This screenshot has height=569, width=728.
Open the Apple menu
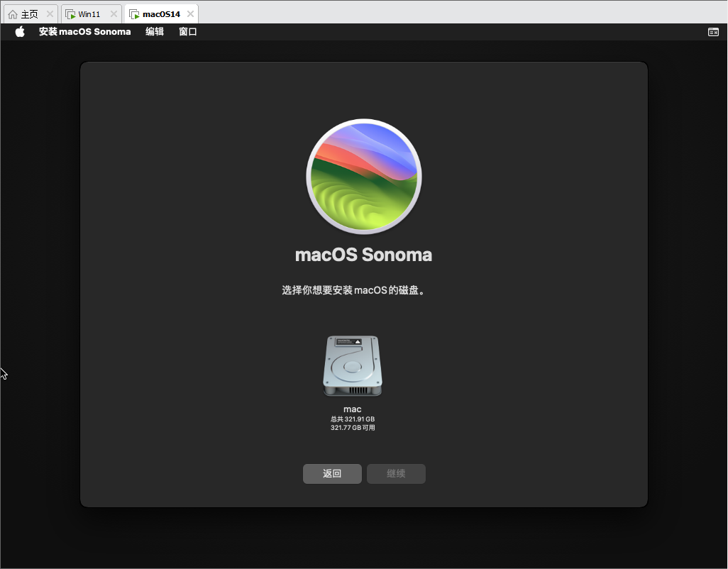click(20, 31)
